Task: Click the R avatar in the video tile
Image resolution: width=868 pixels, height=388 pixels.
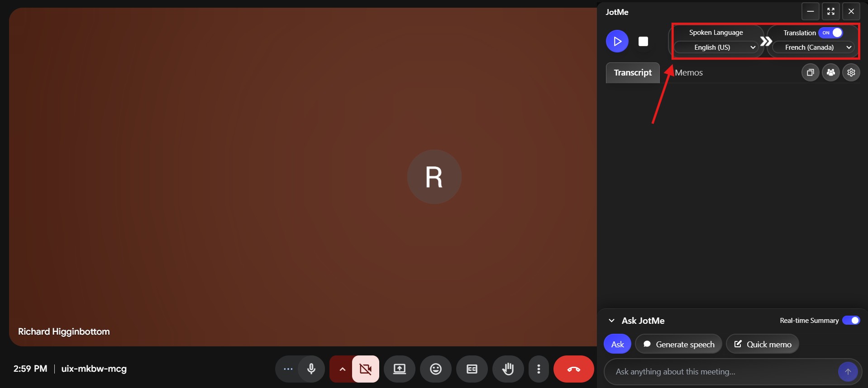Action: [x=434, y=177]
